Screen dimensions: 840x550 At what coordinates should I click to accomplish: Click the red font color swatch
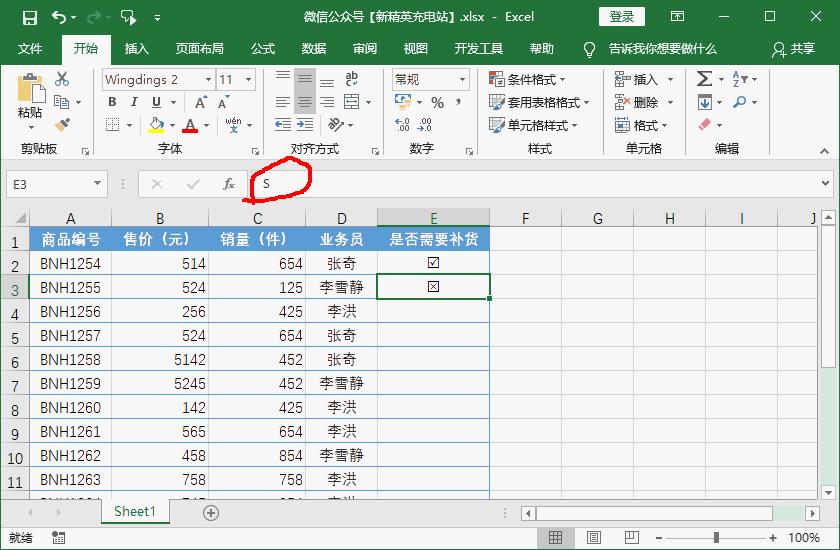190,126
